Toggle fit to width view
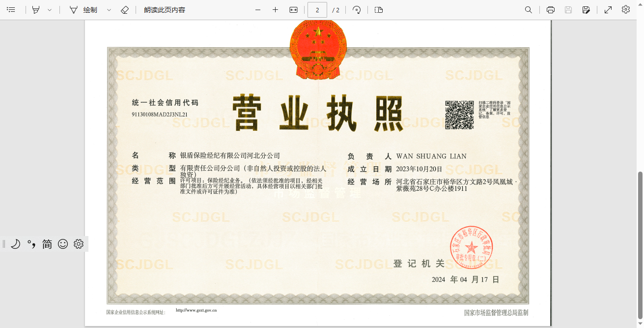 (x=294, y=10)
